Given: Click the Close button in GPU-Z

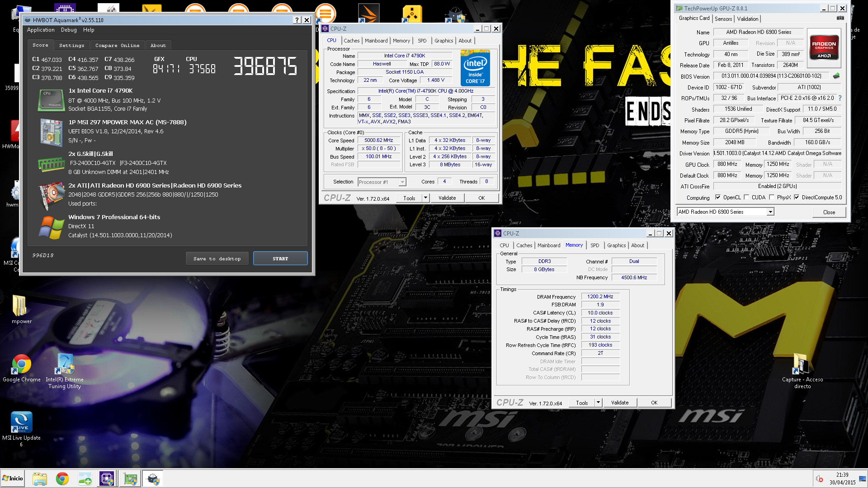Looking at the screenshot, I should pyautogui.click(x=829, y=212).
